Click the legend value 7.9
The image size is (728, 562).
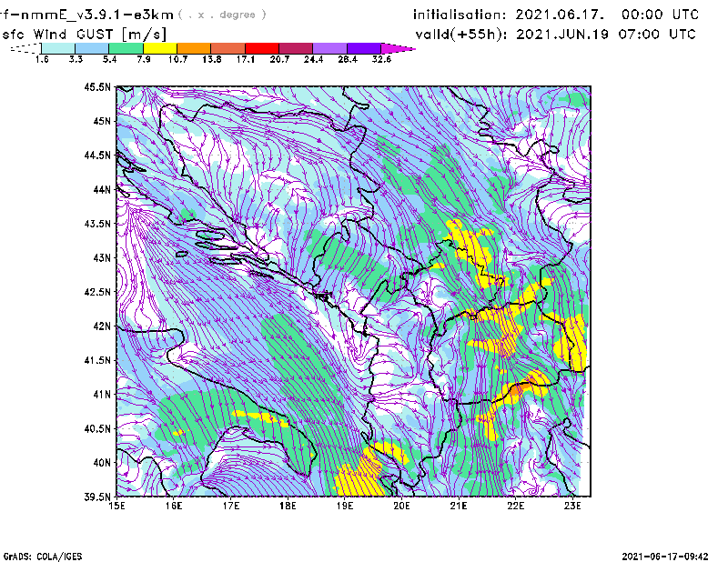144,59
